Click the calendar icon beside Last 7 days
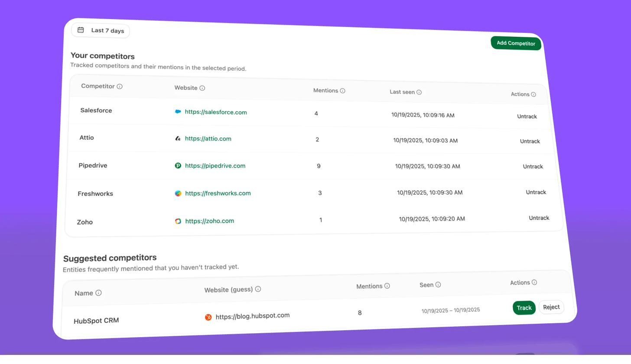 click(x=81, y=30)
